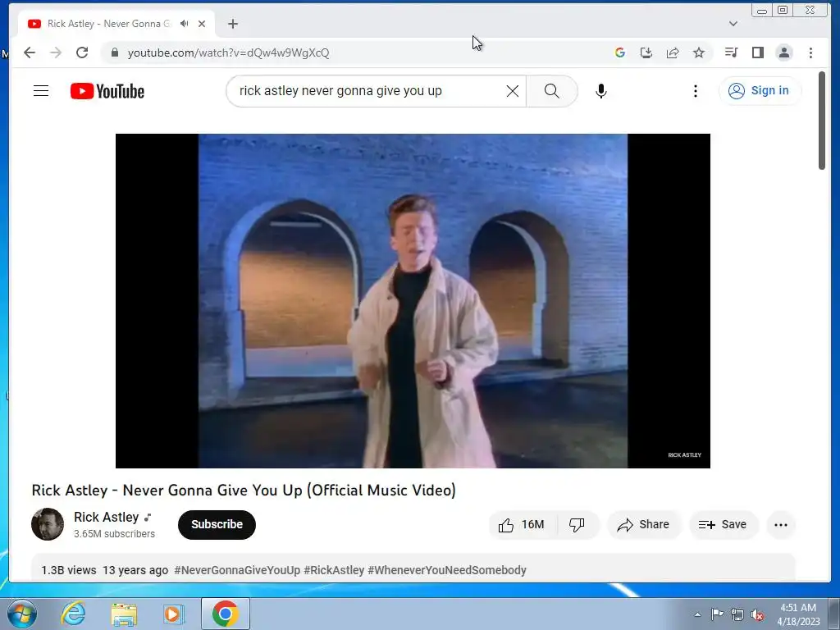Open more actions ellipsis under video

pos(781,524)
